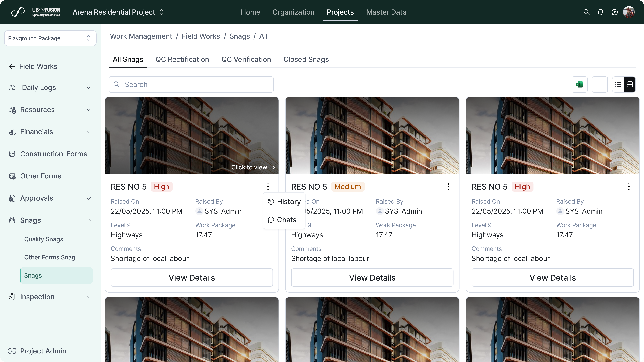Expand the Daily Logs section
Viewport: 644px width, 362px height.
pos(89,88)
